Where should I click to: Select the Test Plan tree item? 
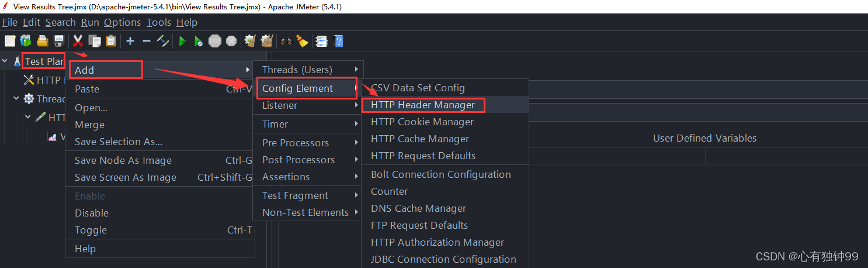pyautogui.click(x=44, y=61)
